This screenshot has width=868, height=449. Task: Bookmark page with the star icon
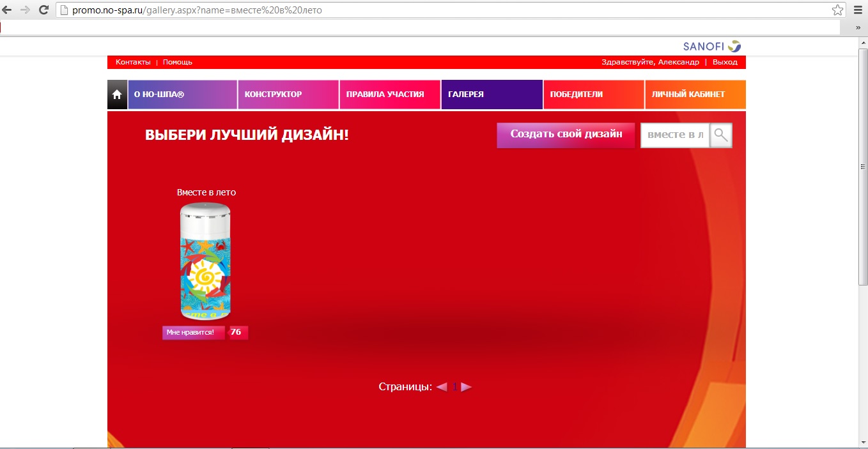(x=837, y=10)
